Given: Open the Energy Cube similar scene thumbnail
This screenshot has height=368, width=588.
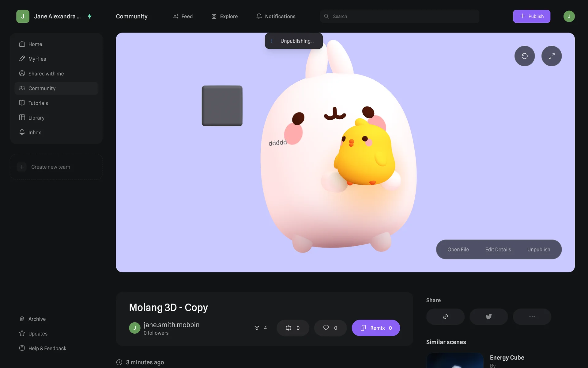Looking at the screenshot, I should (x=454, y=361).
